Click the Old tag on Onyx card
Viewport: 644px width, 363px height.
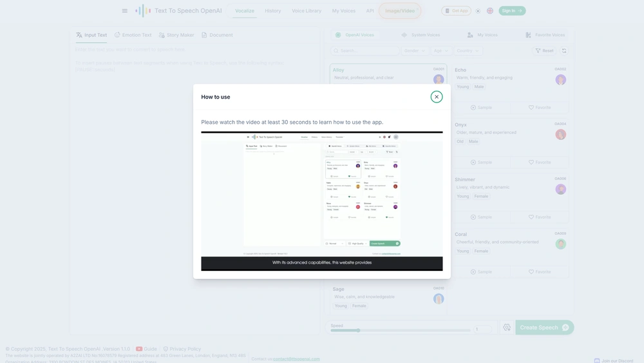(x=460, y=141)
